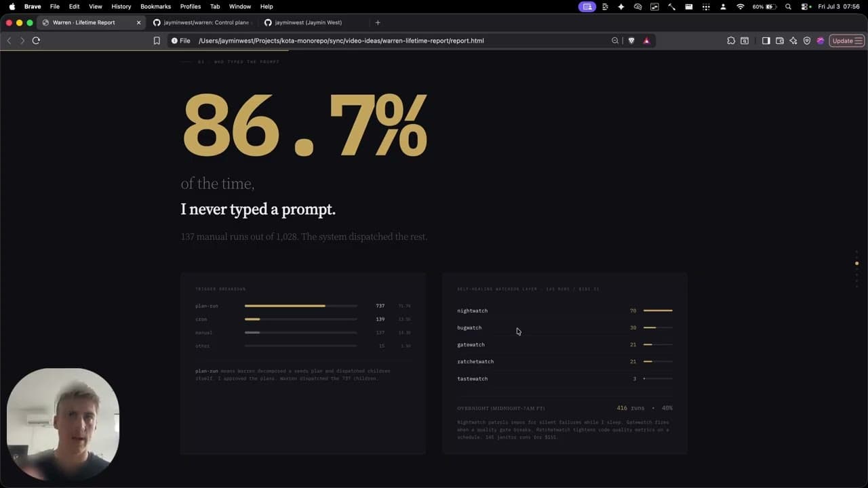Open macOS Control Center icon
This screenshot has width=868, height=488.
click(x=805, y=6)
